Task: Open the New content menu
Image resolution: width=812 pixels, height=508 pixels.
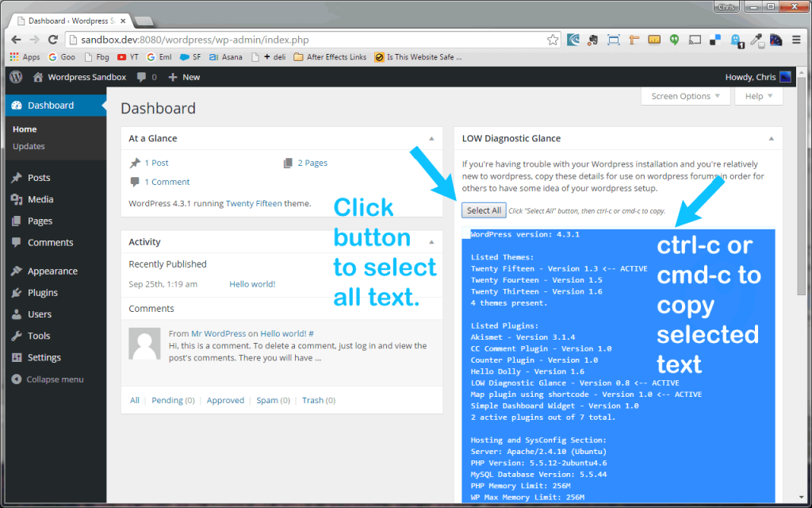Action: (184, 77)
